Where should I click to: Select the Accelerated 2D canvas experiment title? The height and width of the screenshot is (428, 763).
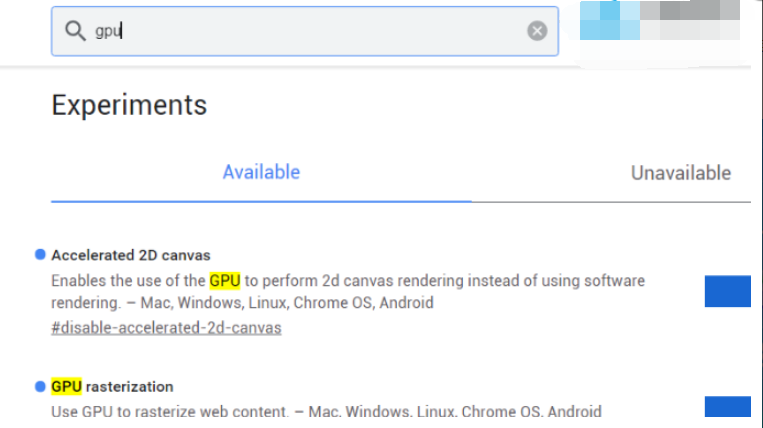click(x=131, y=255)
